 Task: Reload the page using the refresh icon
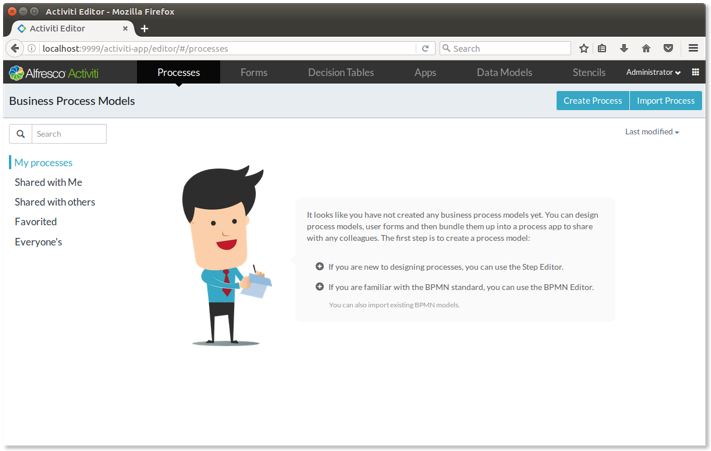[425, 48]
